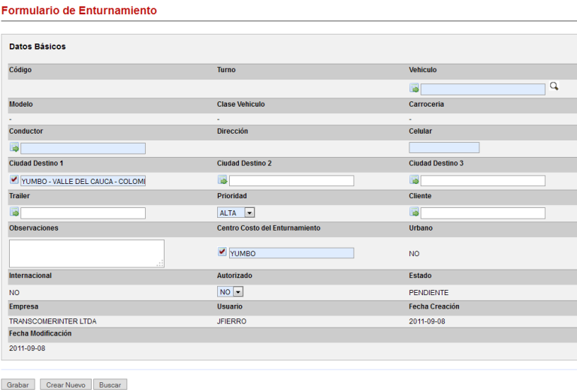Click into the Celular input field
Screen dimensions: 577x392
443,148
